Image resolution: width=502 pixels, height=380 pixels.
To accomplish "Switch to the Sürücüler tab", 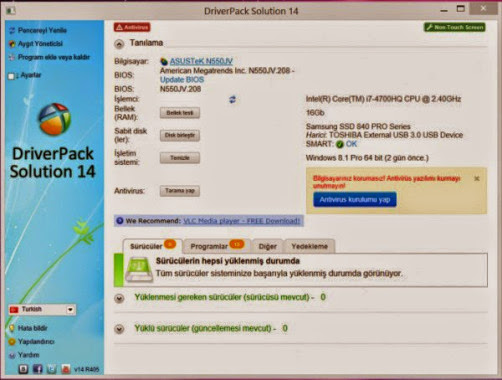I will coord(152,246).
